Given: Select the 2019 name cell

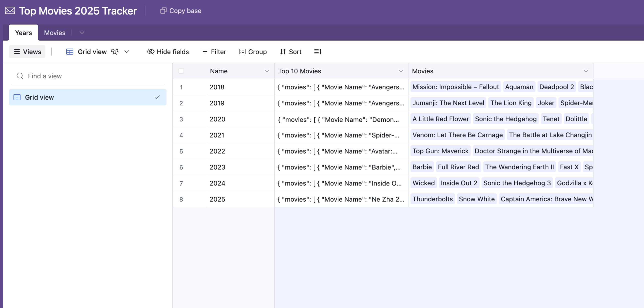Looking at the screenshot, I should click(x=240, y=103).
